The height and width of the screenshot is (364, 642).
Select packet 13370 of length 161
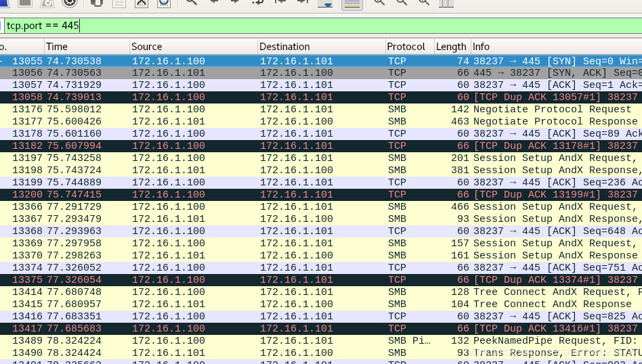[321, 256]
